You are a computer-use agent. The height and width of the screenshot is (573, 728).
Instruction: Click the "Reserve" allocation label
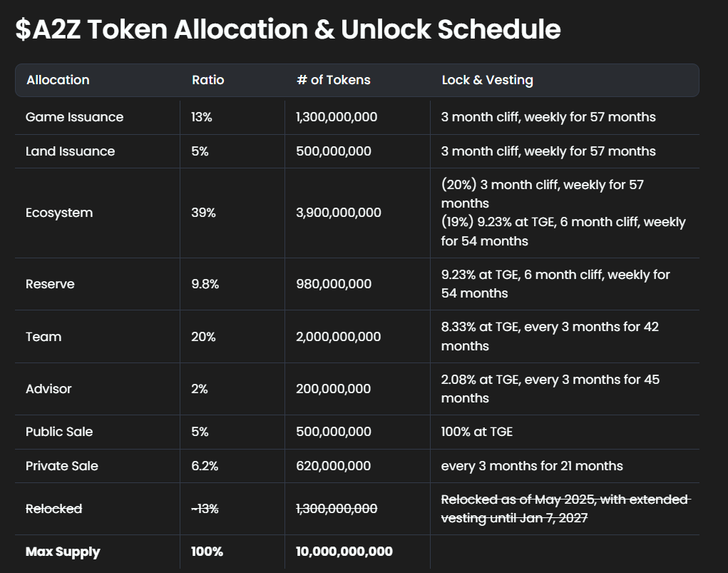coord(50,284)
